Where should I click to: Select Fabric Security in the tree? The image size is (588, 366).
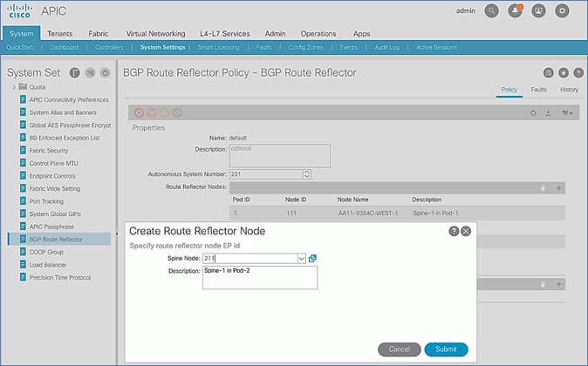click(x=49, y=151)
